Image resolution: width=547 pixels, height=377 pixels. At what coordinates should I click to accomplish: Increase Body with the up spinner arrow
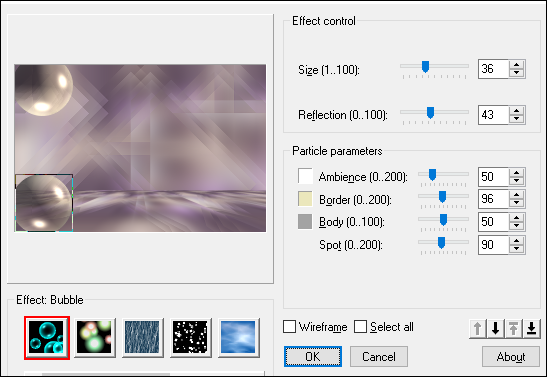[x=517, y=218]
